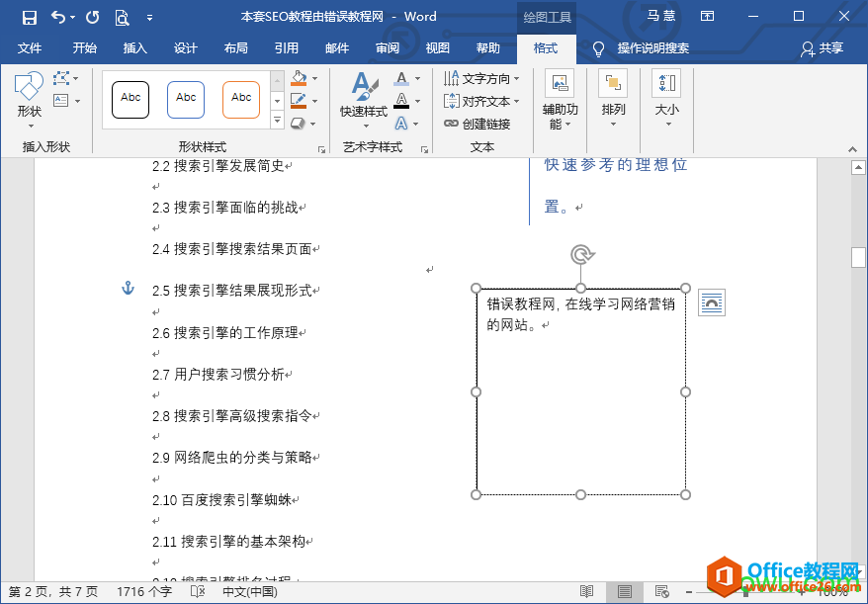This screenshot has width=868, height=604.
Task: Click the word count 1716 个字
Action: pos(144,592)
